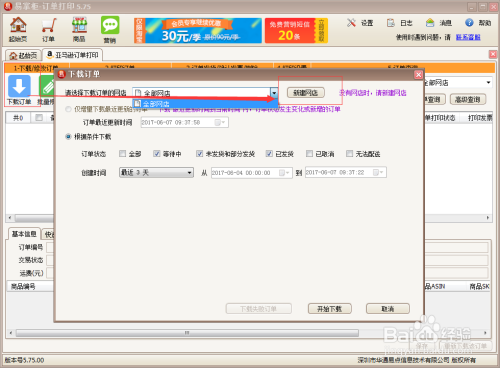Toggle the 等待中 checkbox
Image resolution: width=500 pixels, height=368 pixels.
[x=157, y=154]
